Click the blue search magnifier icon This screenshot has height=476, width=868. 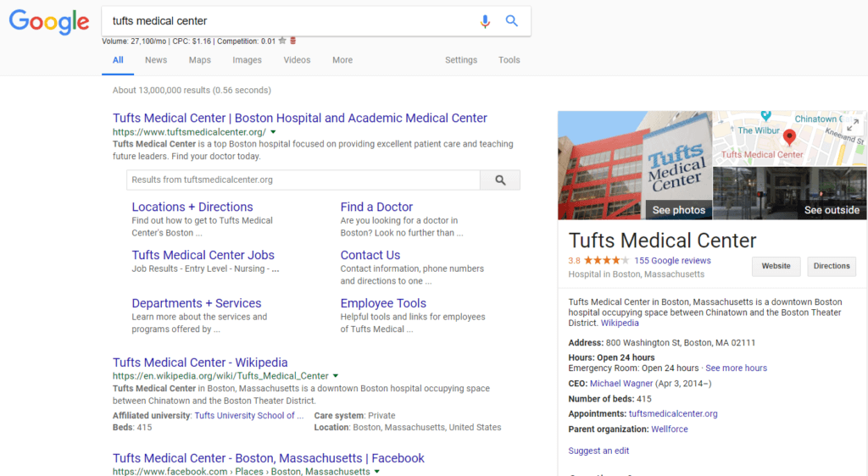point(512,21)
